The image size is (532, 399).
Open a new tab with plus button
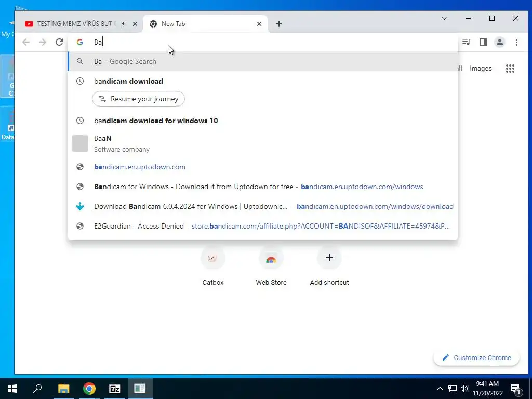coord(279,24)
